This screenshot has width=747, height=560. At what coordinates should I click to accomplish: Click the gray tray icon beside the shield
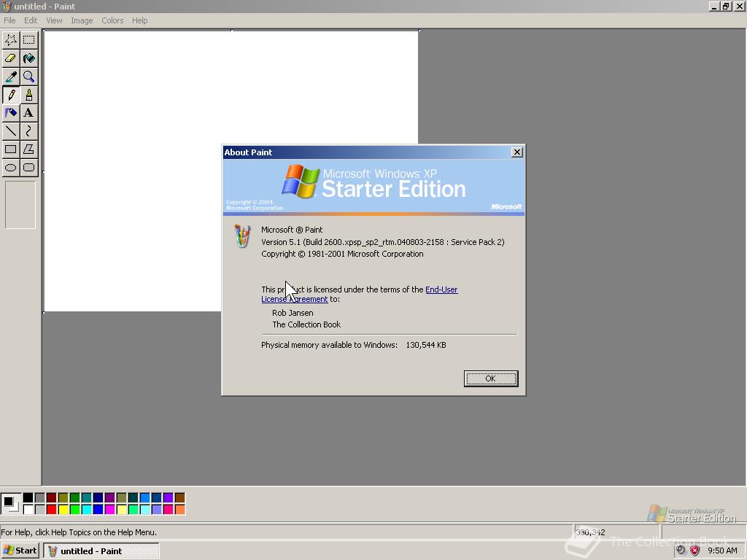681,551
